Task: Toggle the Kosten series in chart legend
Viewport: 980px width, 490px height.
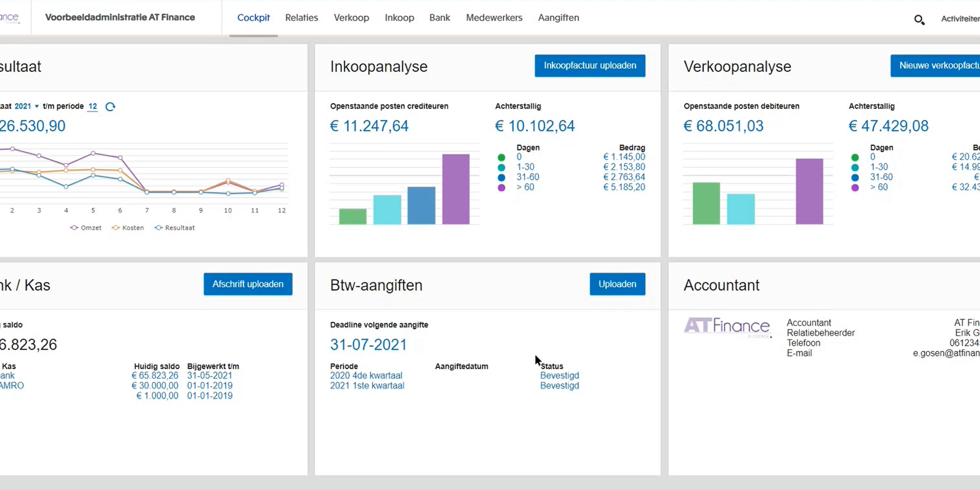Action: coord(128,228)
